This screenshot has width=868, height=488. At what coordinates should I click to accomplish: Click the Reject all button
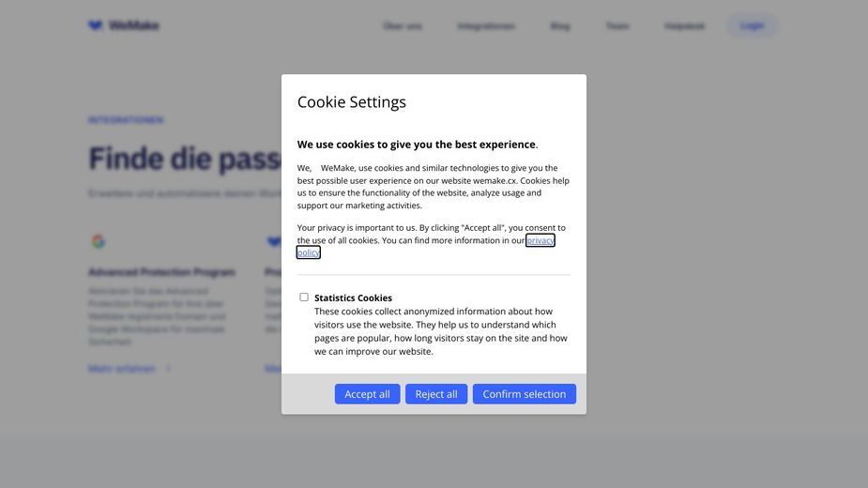[436, 394]
